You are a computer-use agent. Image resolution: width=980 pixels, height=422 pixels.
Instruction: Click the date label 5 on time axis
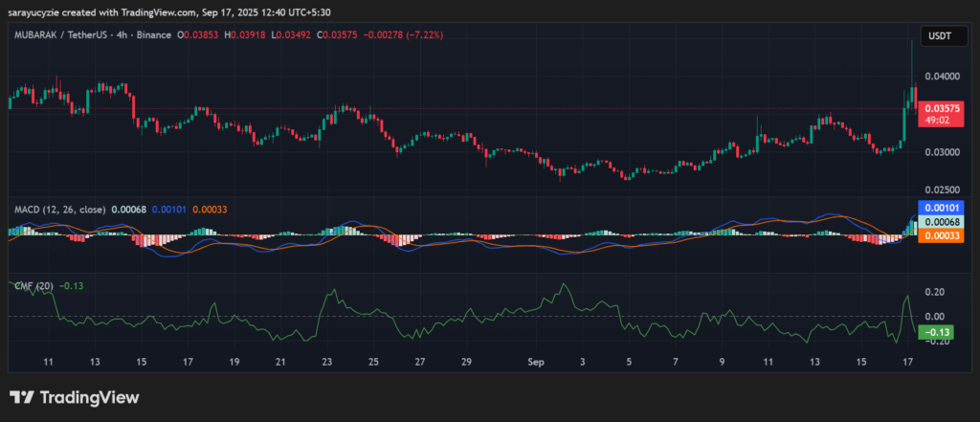(x=629, y=362)
